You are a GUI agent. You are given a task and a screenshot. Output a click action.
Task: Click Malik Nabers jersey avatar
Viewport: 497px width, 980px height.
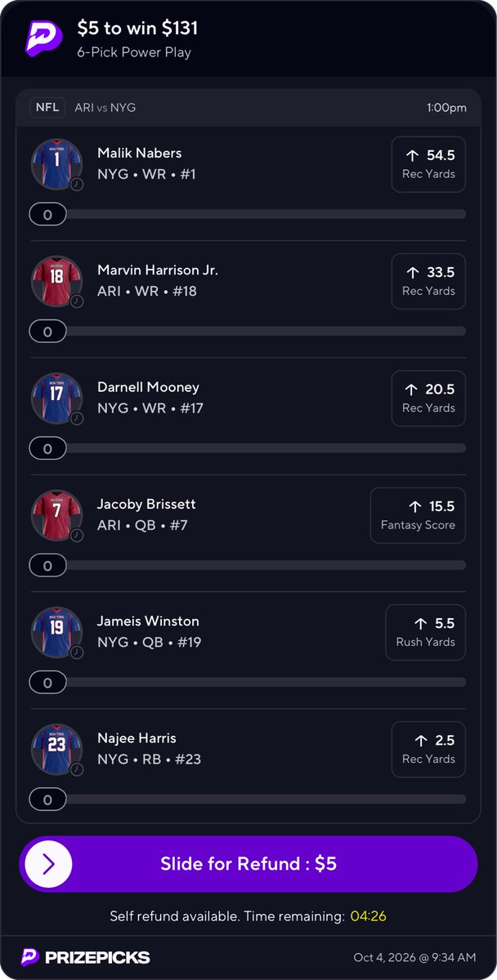click(x=57, y=164)
